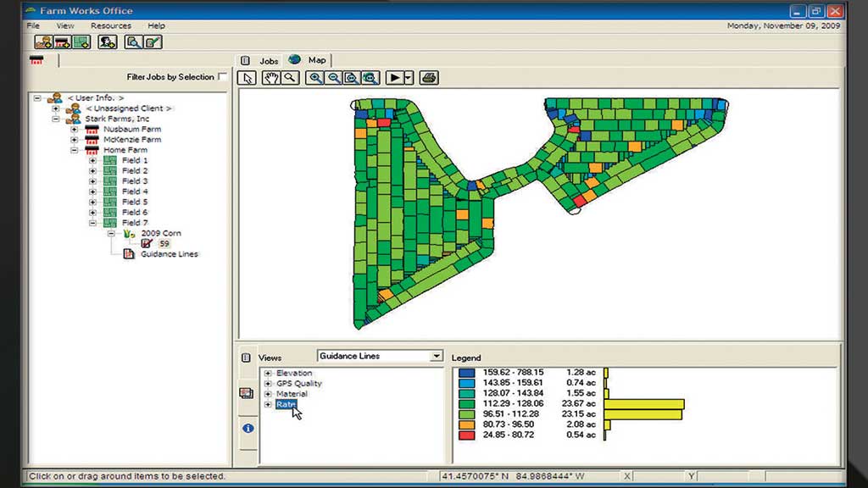Click the job icon beside 59
The height and width of the screenshot is (488, 868).
click(x=147, y=243)
